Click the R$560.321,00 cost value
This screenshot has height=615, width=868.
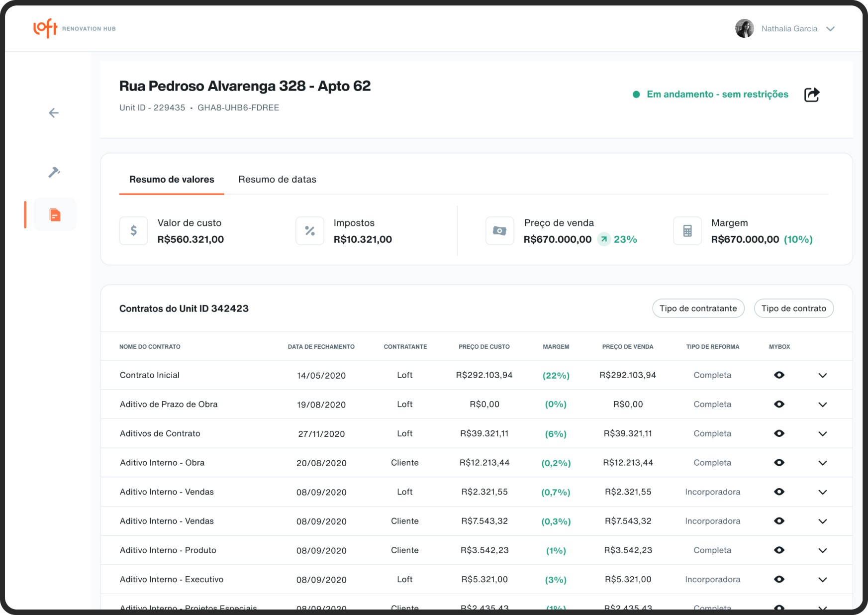point(191,239)
